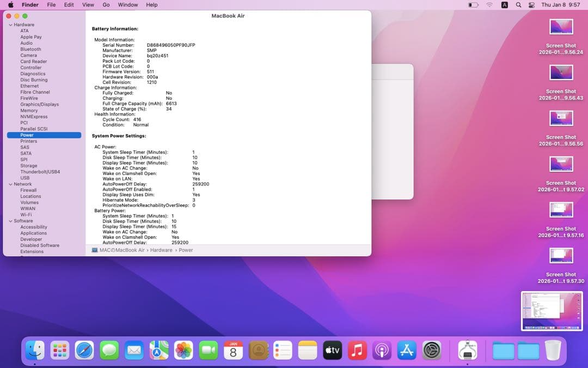This screenshot has width=588, height=368.
Task: Collapse the Network section
Action: click(x=12, y=184)
